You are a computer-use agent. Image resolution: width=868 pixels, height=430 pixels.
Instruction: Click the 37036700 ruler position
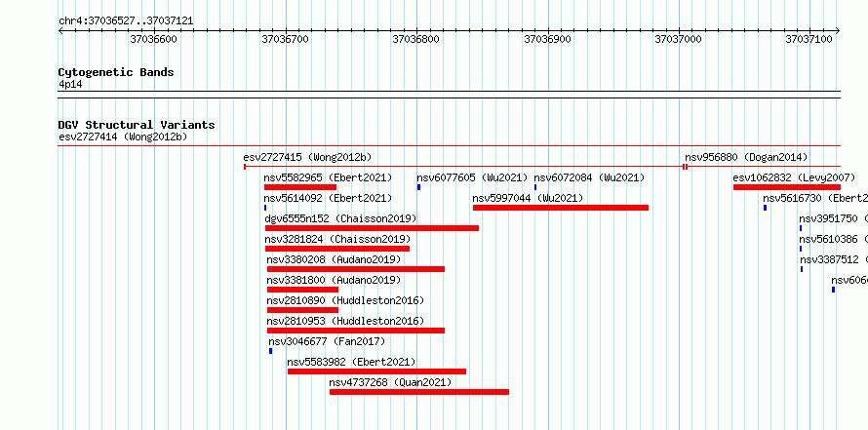pos(285,39)
